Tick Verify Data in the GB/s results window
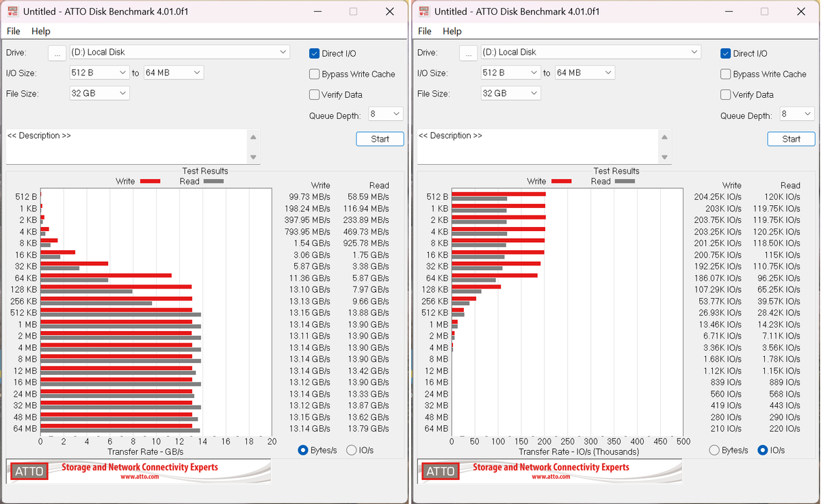Image resolution: width=821 pixels, height=504 pixels. (315, 94)
